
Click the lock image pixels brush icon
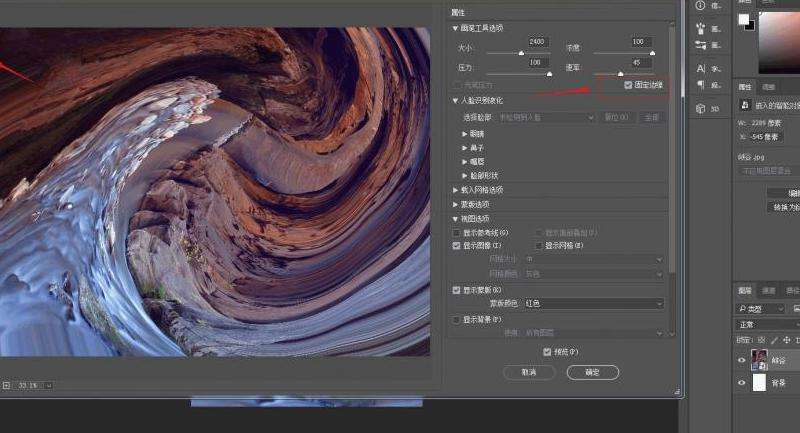[x=774, y=340]
